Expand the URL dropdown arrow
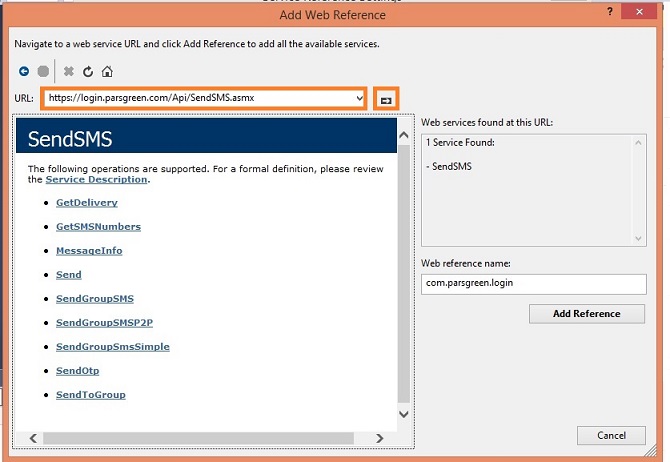 (359, 98)
